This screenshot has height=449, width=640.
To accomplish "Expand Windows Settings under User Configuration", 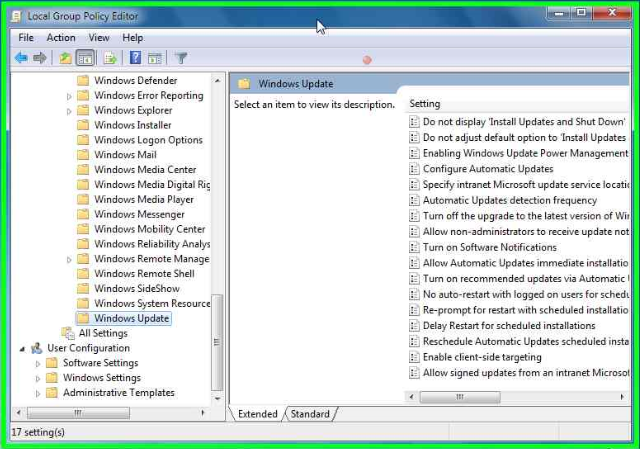I will point(38,378).
